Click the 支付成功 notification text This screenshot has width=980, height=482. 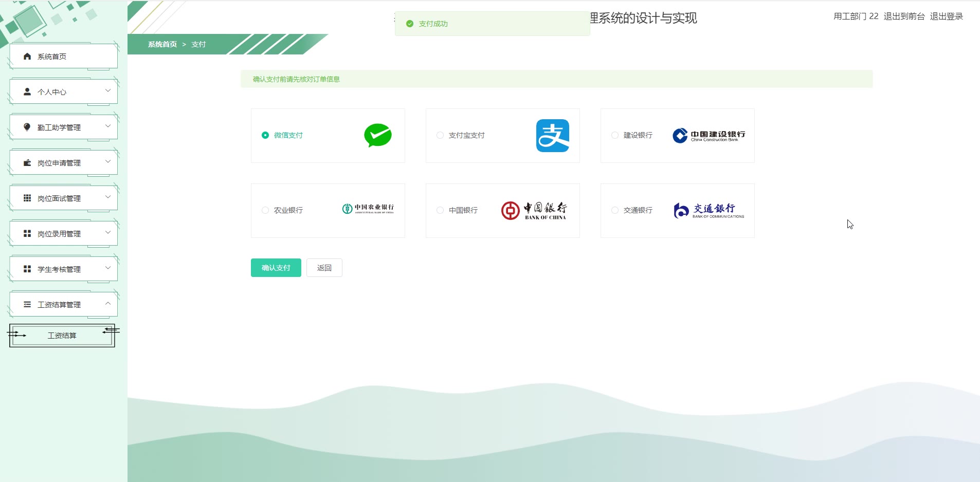coord(433,24)
